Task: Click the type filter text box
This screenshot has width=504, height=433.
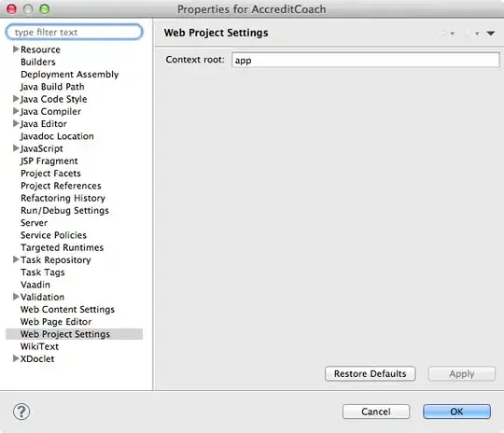Action: point(74,32)
